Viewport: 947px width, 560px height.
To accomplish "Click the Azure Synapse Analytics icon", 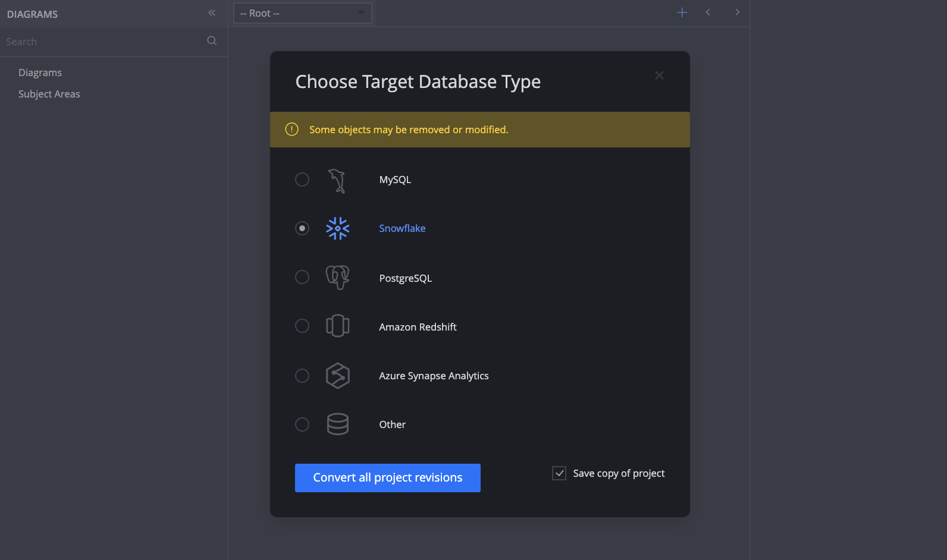I will tap(337, 375).
